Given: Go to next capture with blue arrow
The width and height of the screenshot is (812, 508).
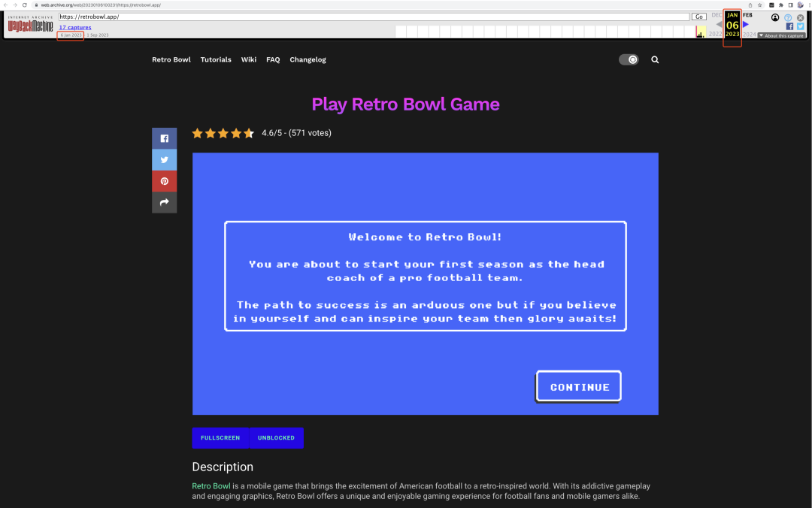Looking at the screenshot, I should (746, 24).
